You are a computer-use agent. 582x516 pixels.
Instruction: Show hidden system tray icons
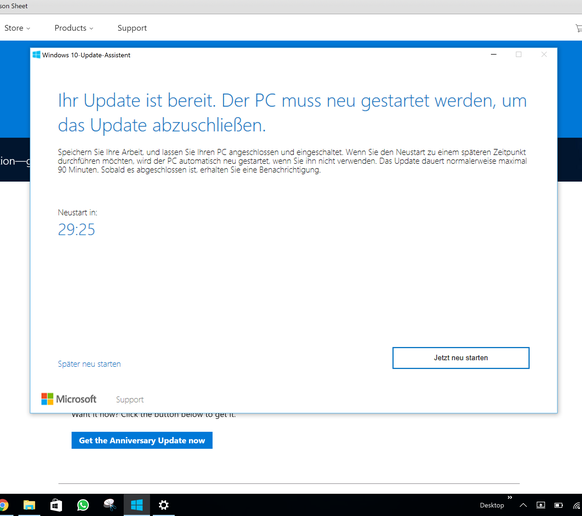pos(523,505)
